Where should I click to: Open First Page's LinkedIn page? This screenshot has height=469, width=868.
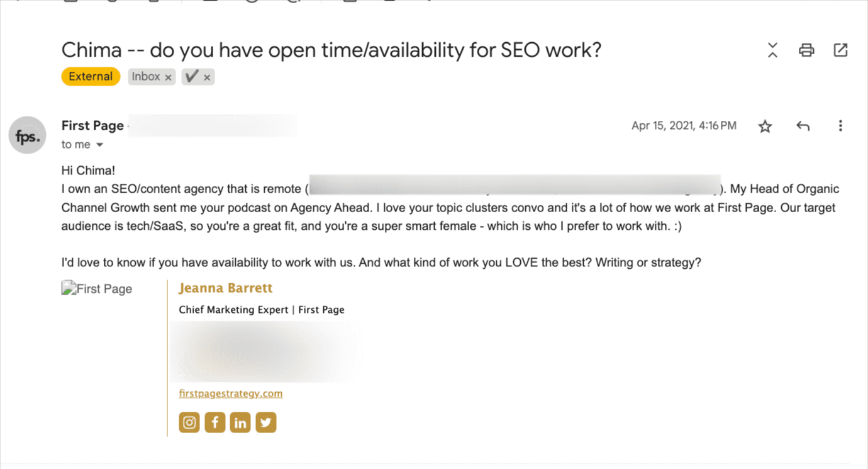pyautogui.click(x=240, y=422)
